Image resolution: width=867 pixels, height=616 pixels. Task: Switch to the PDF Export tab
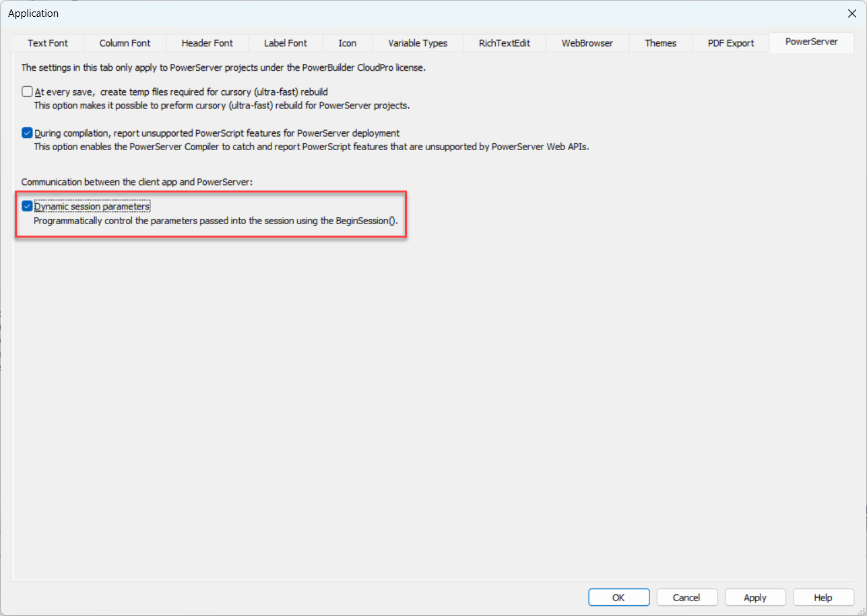click(730, 43)
